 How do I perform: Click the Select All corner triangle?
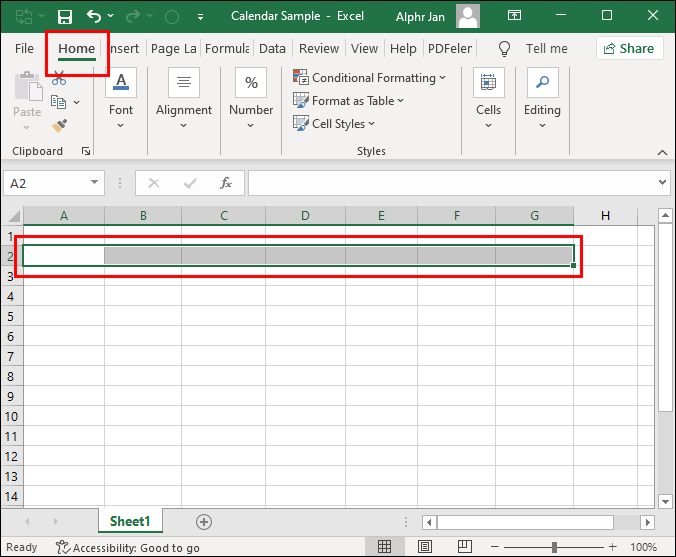pos(14,216)
